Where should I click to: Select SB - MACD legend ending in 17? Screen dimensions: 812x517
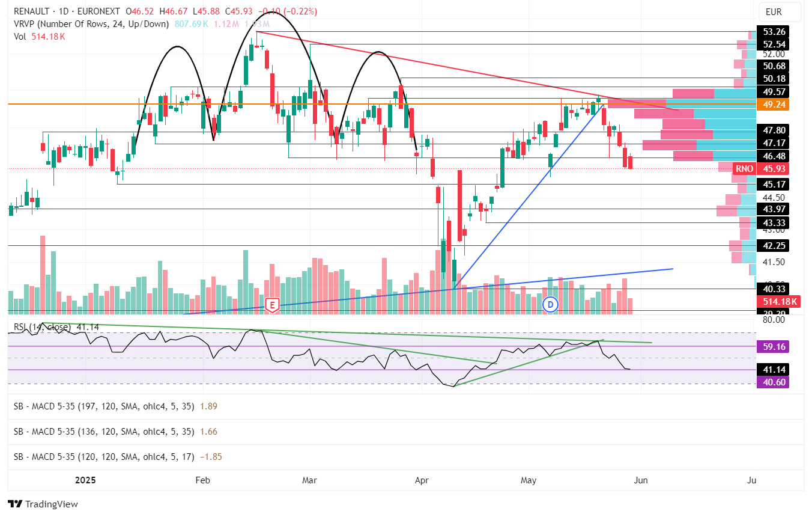pyautogui.click(x=104, y=457)
